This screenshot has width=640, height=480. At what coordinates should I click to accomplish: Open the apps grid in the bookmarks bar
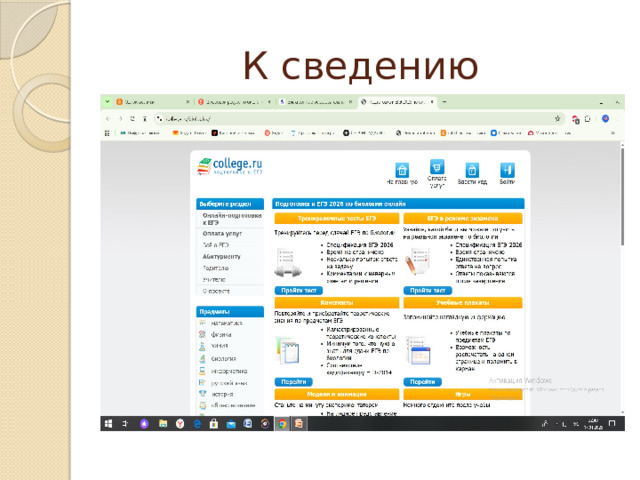coord(107,133)
